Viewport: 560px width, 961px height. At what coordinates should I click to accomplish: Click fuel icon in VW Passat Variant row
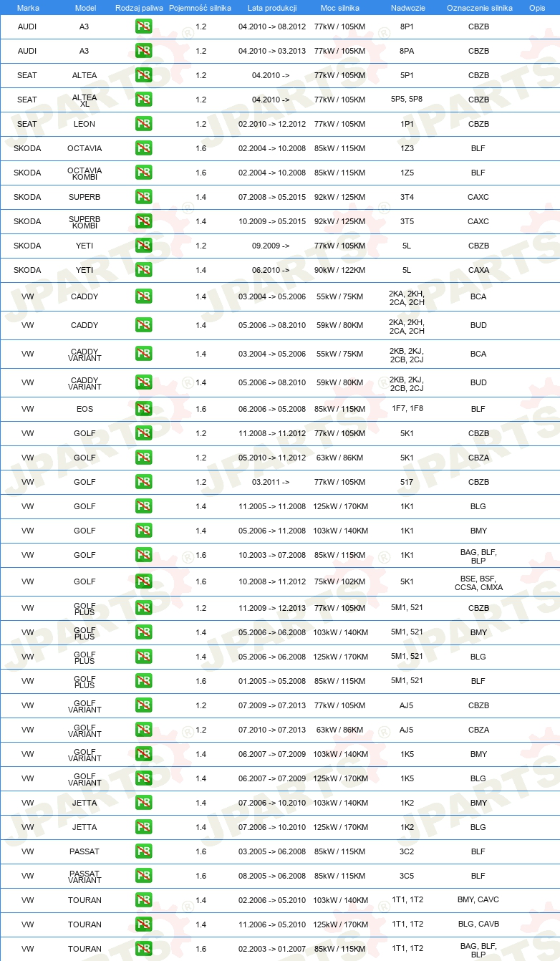point(143,876)
